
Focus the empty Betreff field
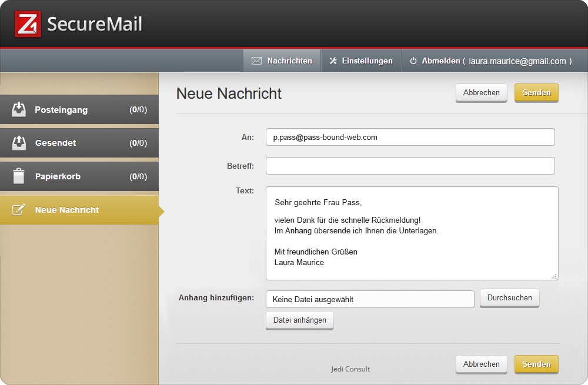tap(410, 166)
